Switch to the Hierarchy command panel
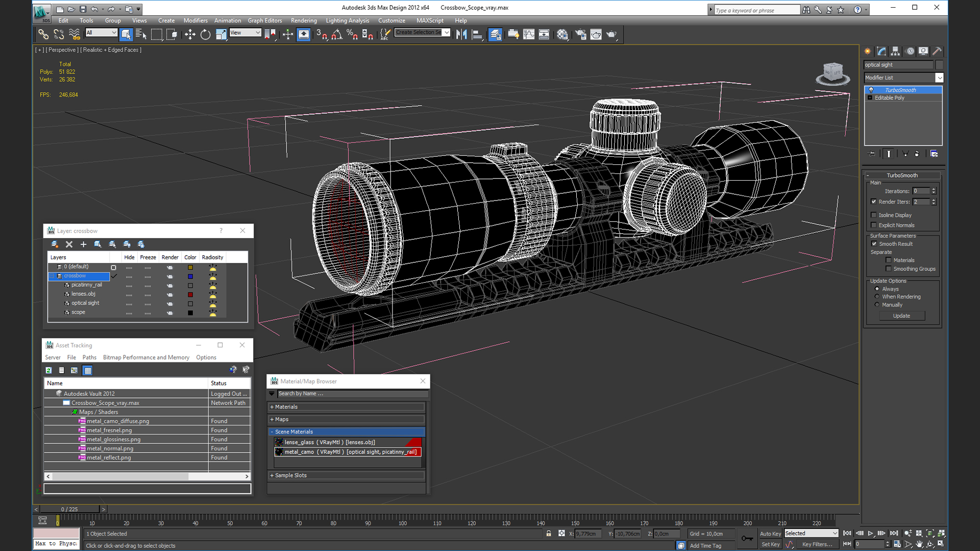The image size is (980, 551). coord(895,51)
